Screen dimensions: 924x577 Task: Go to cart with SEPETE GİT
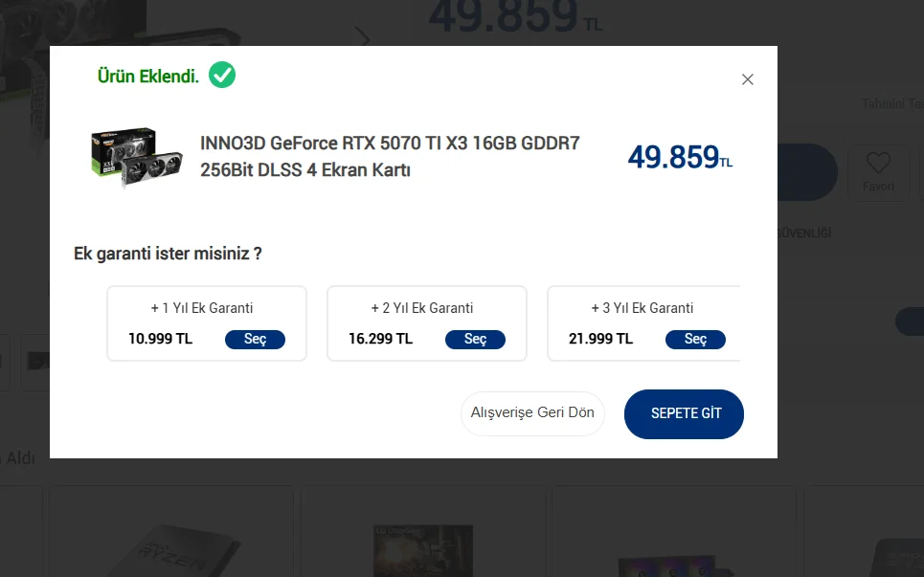point(684,413)
